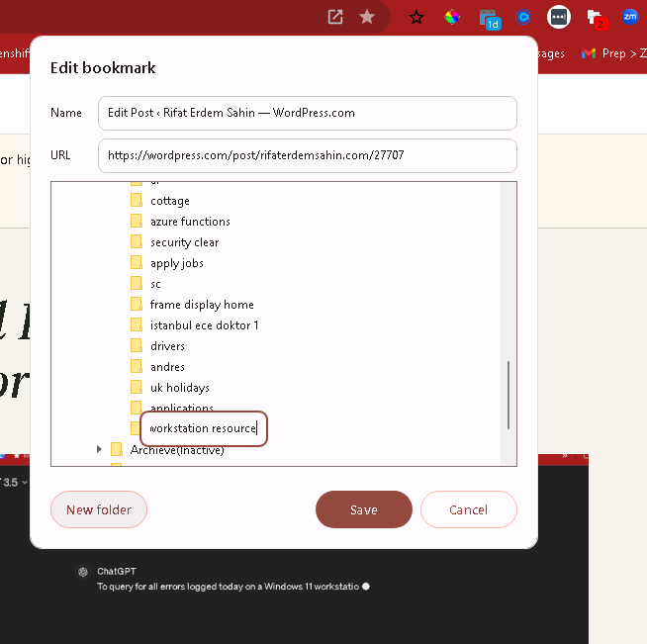
Task: Click the New folder button
Action: point(99,509)
